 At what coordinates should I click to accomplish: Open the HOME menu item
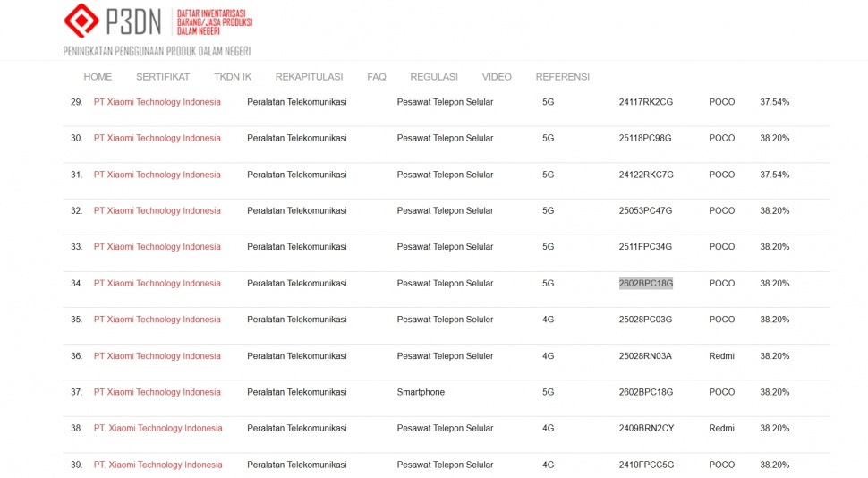[x=98, y=77]
